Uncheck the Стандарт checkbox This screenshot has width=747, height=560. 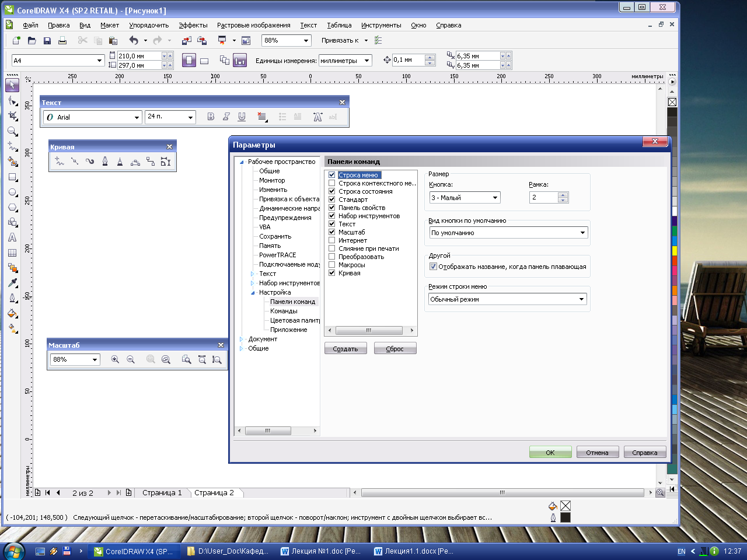332,199
